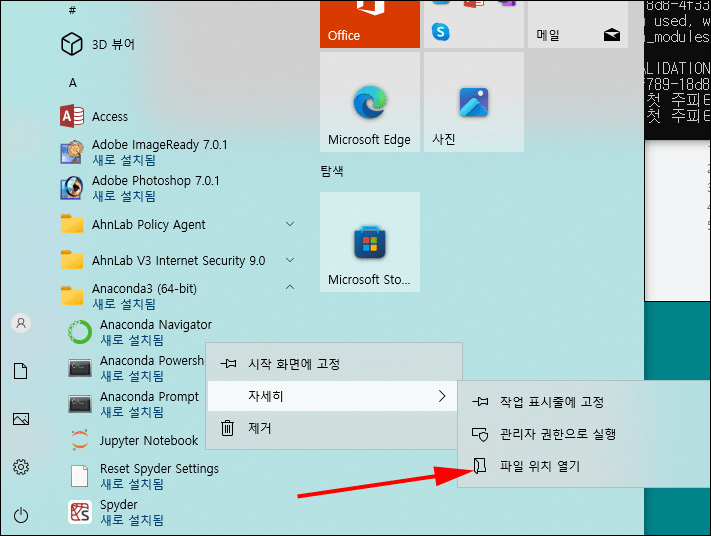Open Documents icon in Start sidebar
This screenshot has height=536, width=711.
coord(21,371)
